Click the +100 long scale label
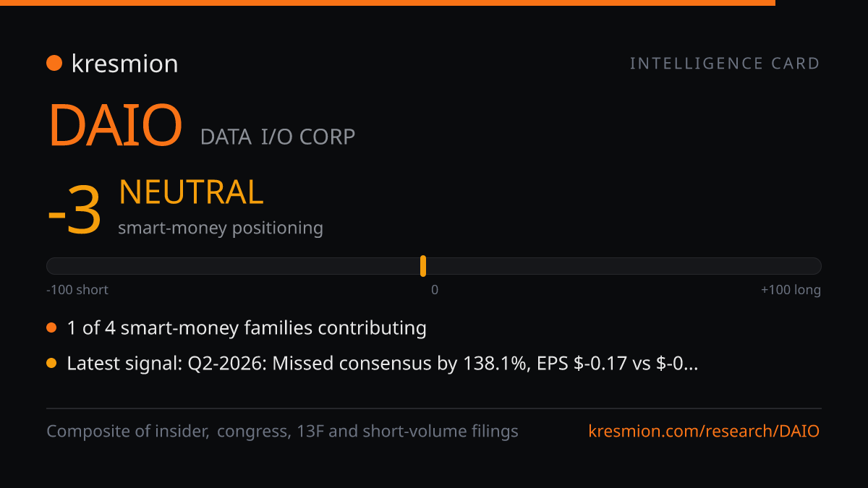This screenshot has height=488, width=868. [x=791, y=290]
